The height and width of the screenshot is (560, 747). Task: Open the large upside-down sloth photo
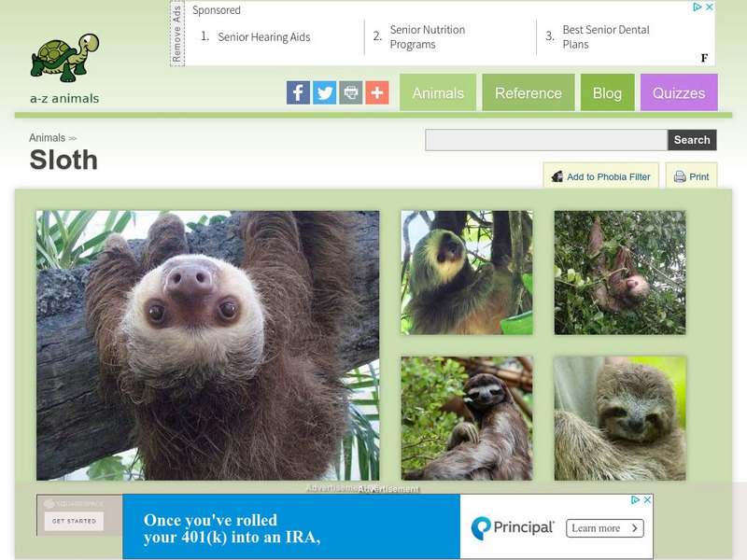(207, 345)
